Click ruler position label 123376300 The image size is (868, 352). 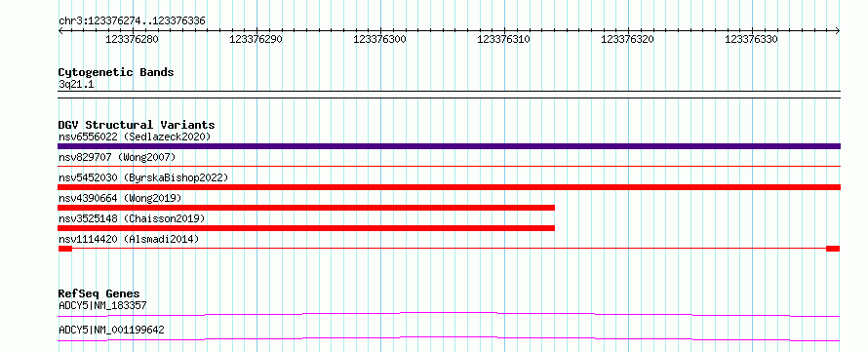tap(379, 39)
